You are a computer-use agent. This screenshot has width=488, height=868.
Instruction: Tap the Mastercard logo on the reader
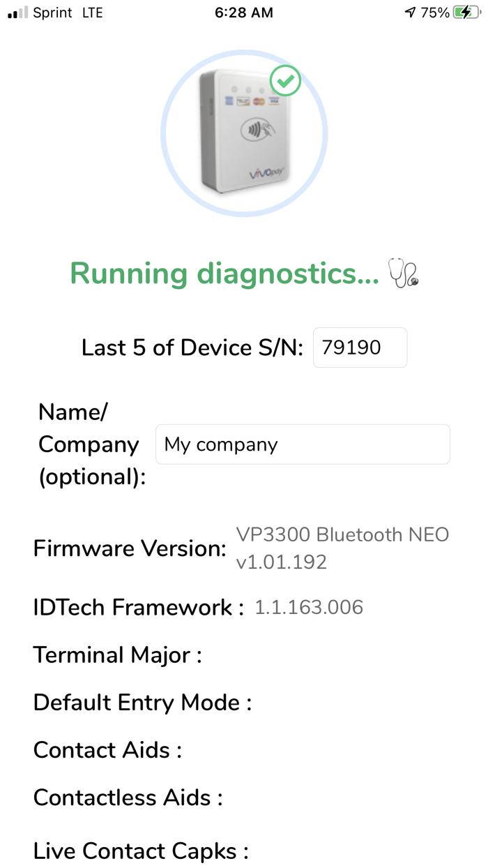pyautogui.click(x=258, y=101)
